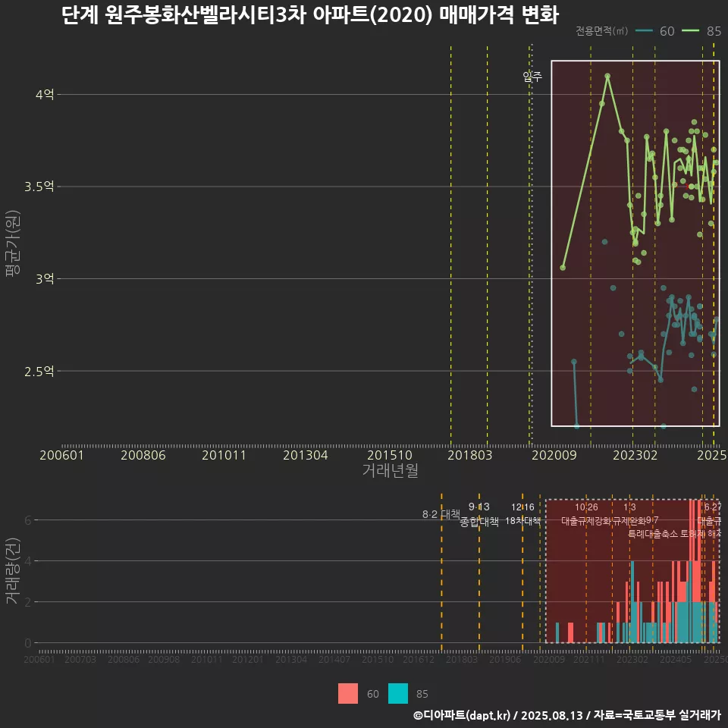
Task: Click the peak 85㎡ data point above 4억
Action: click(x=607, y=76)
